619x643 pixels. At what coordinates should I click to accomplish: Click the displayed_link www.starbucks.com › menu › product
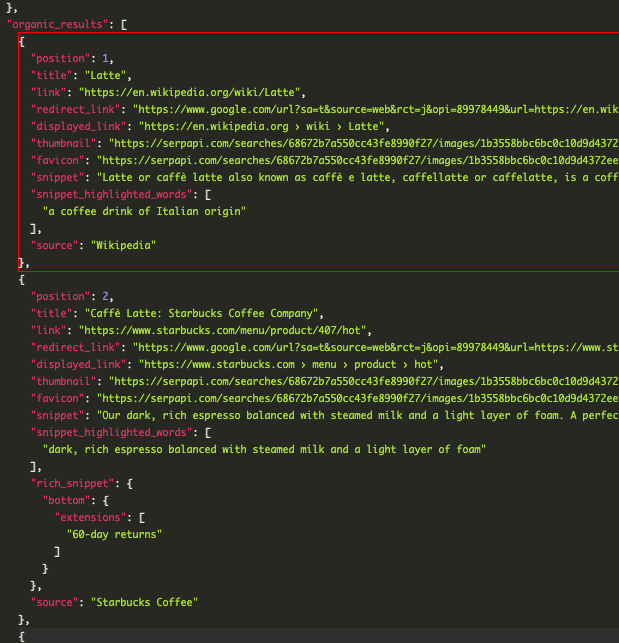[x=289, y=365]
